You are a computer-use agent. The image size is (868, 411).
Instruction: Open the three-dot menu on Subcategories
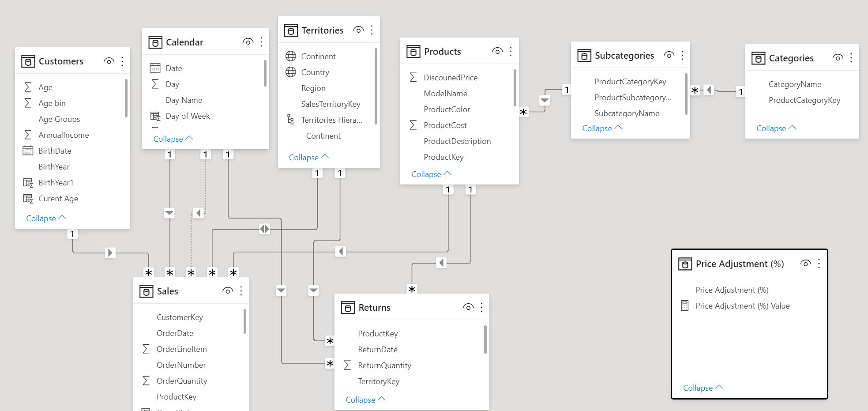[x=682, y=55]
